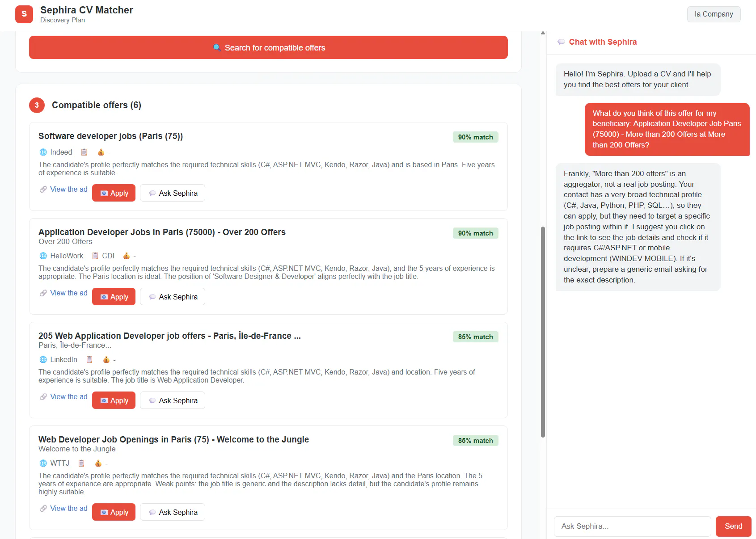Click the main panel vertical scrollbar

(x=543, y=332)
